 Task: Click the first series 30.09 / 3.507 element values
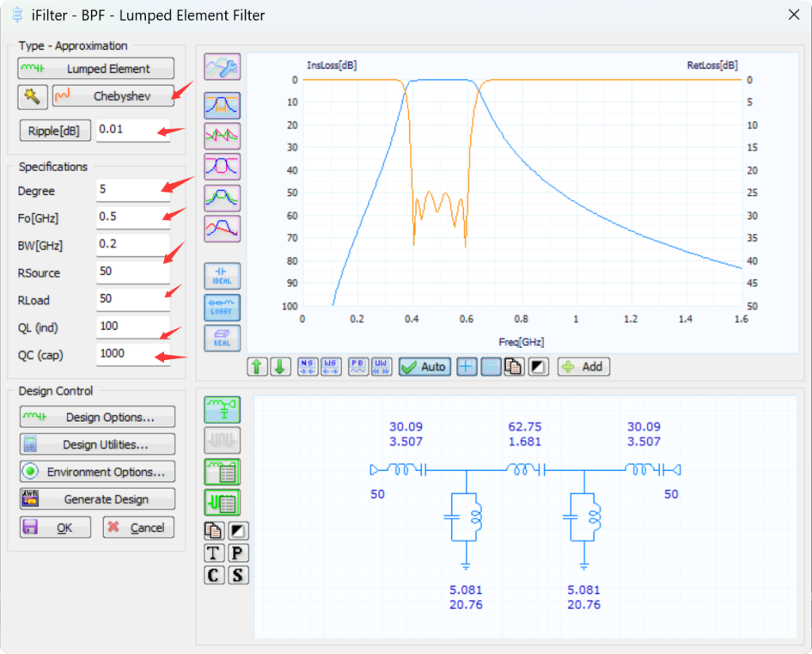pyautogui.click(x=406, y=434)
